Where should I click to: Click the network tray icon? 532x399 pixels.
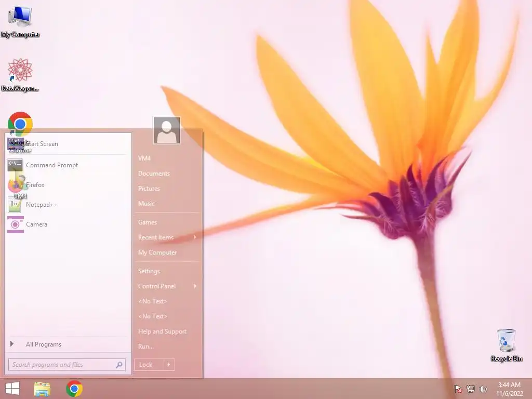[471, 389]
